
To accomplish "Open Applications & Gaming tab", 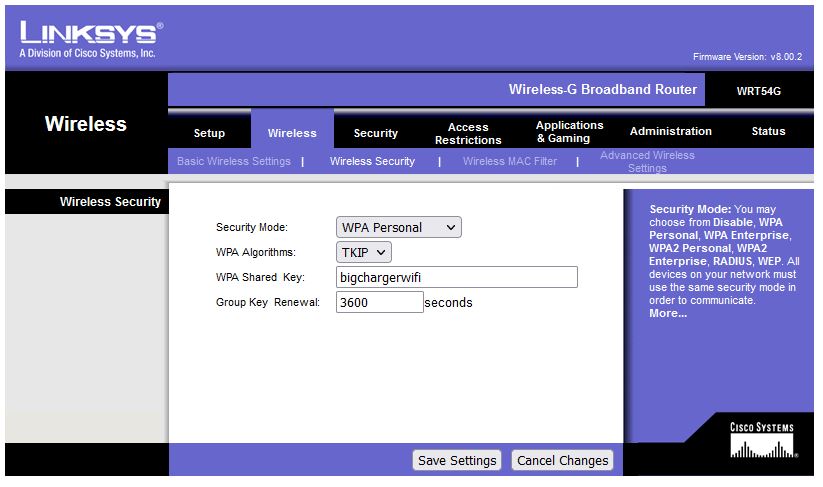I will click(569, 132).
